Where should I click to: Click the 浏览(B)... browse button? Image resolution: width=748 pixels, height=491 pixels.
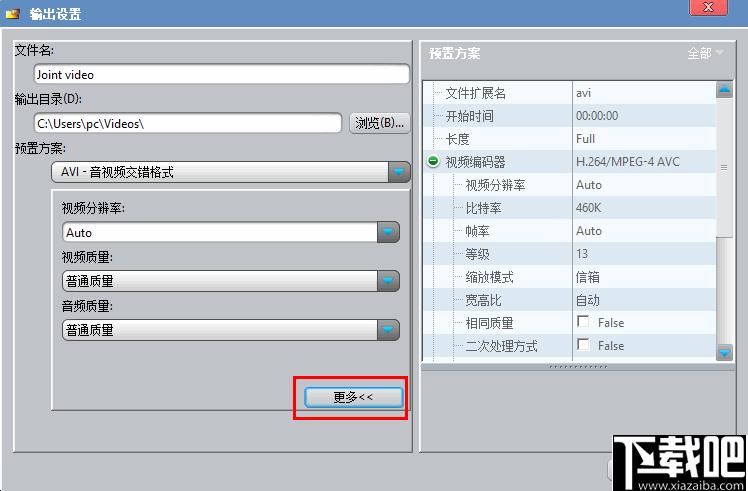click(380, 123)
